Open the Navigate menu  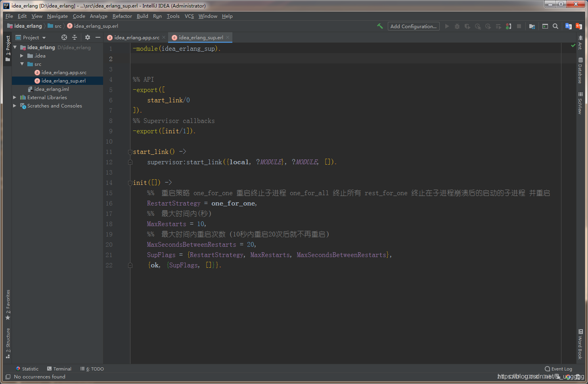[x=57, y=16]
